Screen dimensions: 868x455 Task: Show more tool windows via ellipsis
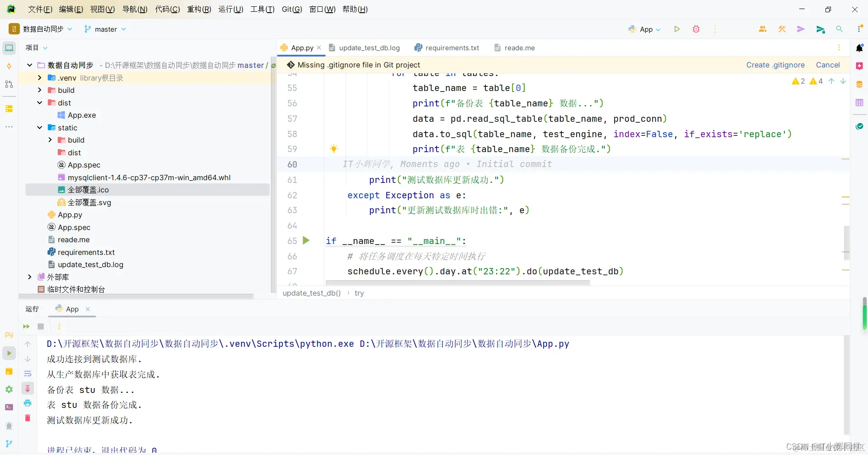9,127
